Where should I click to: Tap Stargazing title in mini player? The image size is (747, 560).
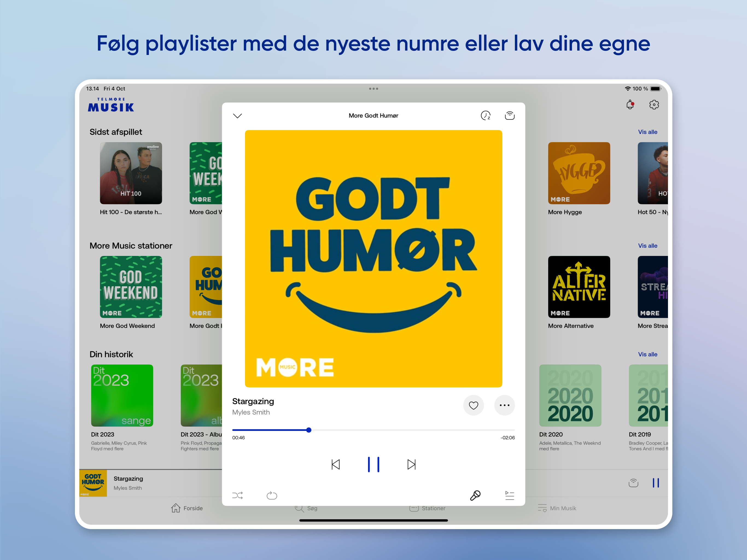click(128, 479)
